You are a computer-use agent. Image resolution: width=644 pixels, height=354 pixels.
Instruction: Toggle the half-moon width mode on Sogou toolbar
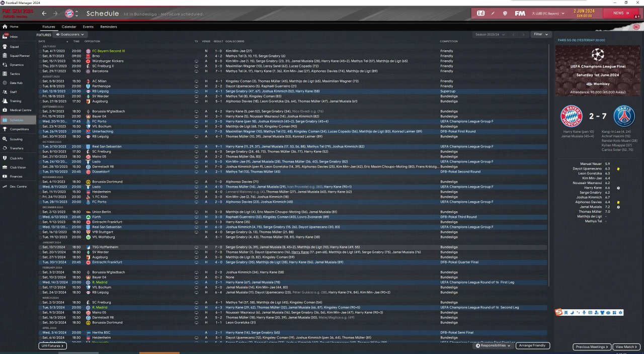572,313
